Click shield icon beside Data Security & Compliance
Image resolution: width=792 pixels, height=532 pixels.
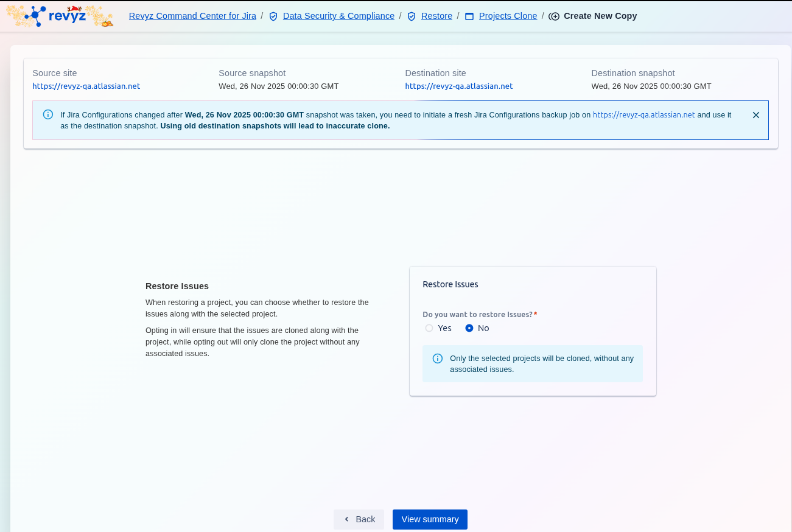coord(273,16)
